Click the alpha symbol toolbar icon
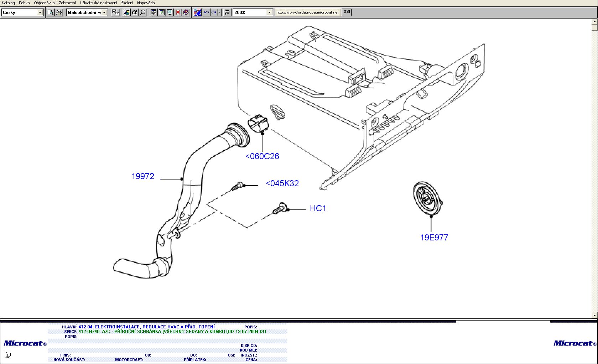598x364 pixels. click(x=135, y=12)
